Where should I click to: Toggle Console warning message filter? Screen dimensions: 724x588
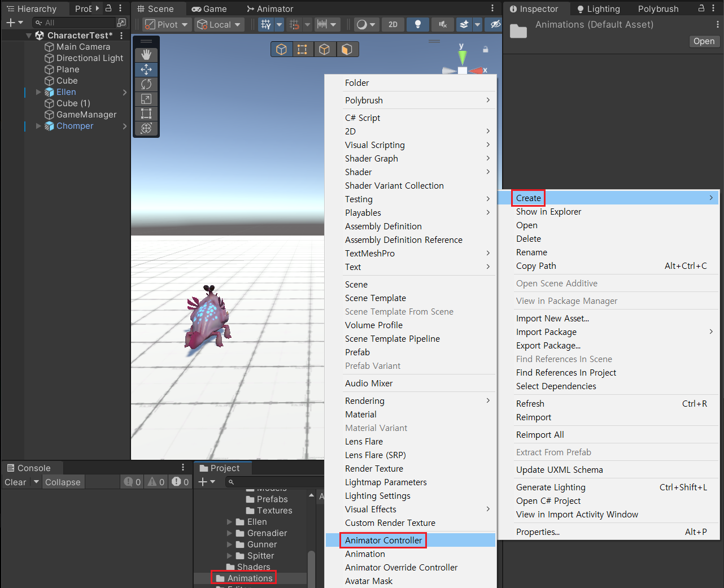tap(156, 482)
